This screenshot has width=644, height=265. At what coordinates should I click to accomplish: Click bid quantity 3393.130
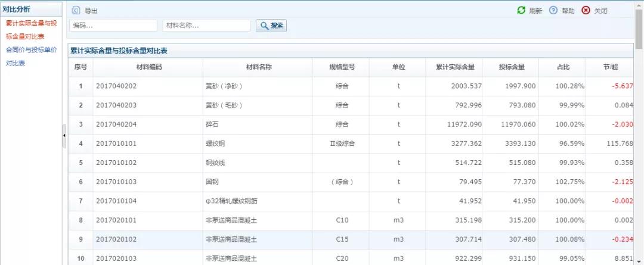[520, 144]
